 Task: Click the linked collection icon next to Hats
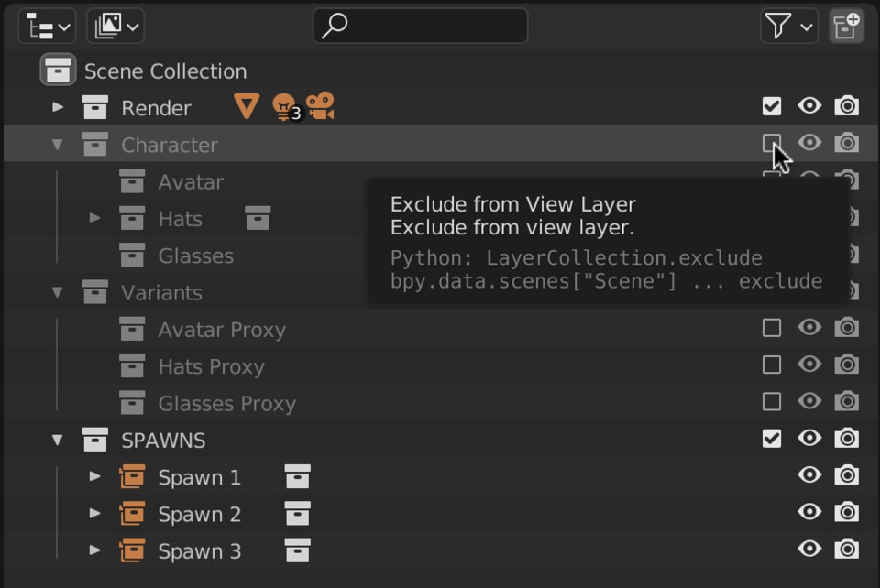(x=258, y=218)
